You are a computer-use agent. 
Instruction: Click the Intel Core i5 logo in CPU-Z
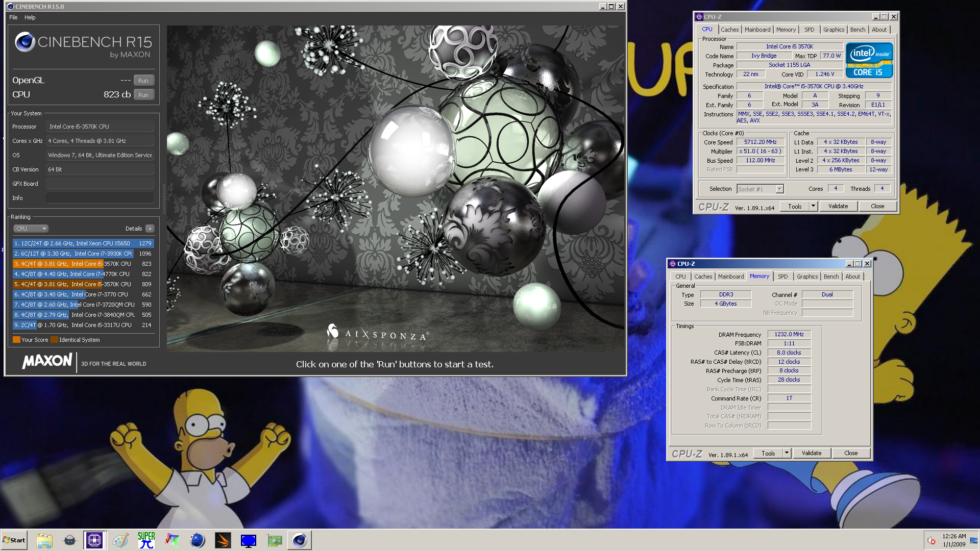pos(869,60)
